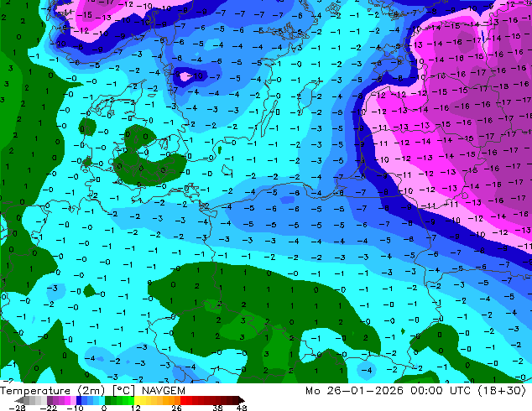This screenshot has height=411, width=532.
Task: Click the '-10' legend label under the colorbar
Action: [76, 408]
